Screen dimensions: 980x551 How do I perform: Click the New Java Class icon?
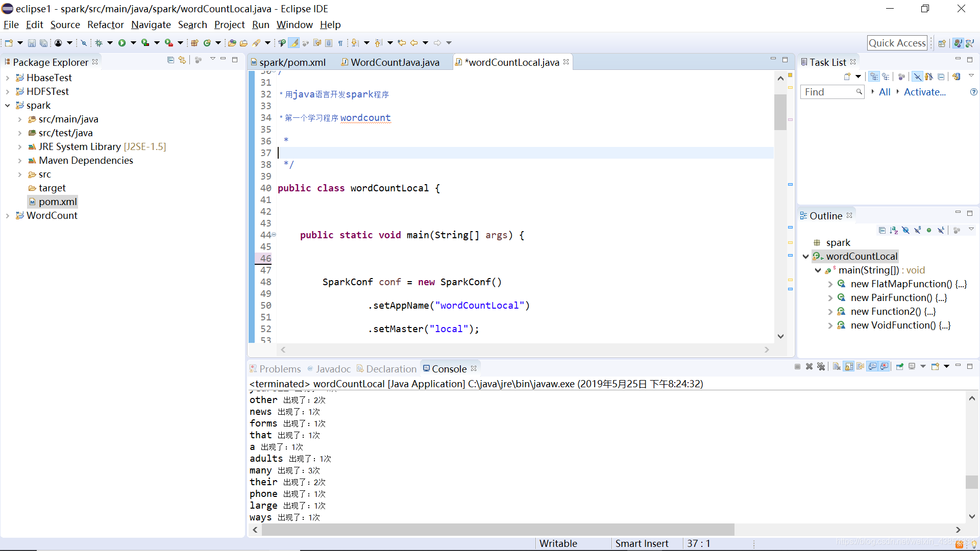click(x=207, y=43)
